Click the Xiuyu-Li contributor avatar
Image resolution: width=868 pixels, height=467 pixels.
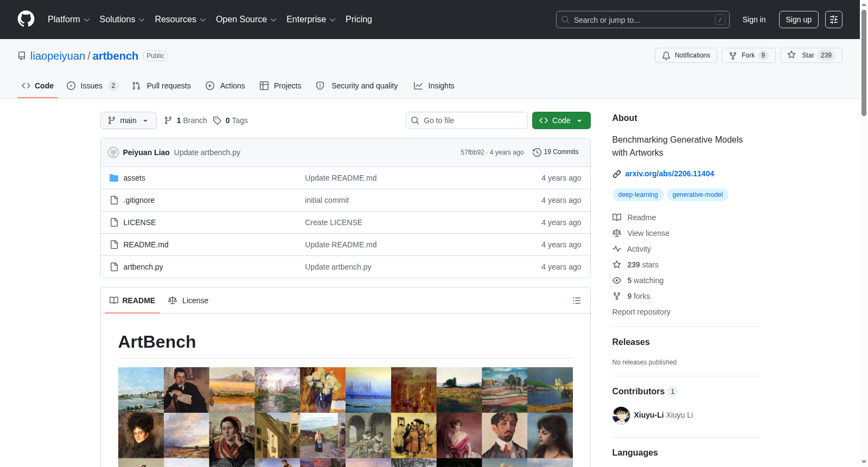tap(621, 415)
